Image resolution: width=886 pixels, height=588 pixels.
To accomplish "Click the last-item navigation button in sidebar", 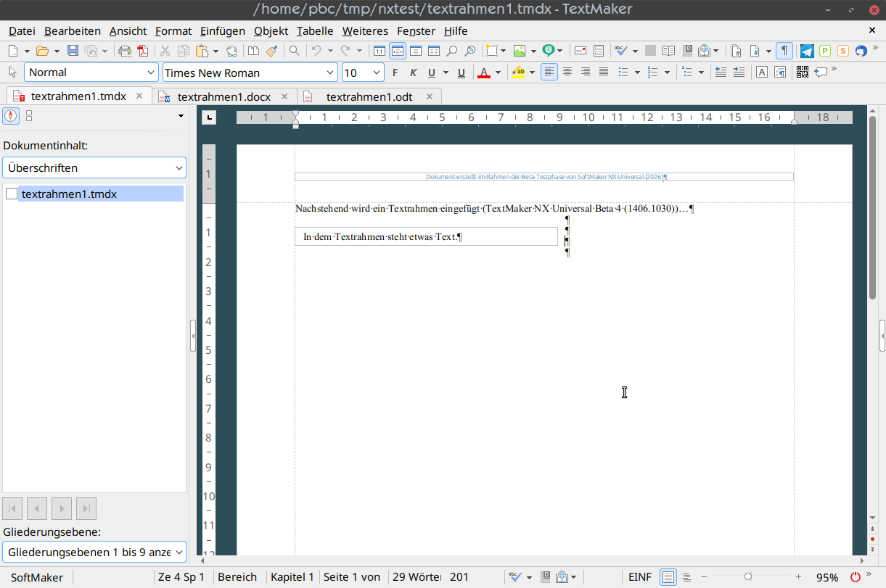I will click(86, 509).
